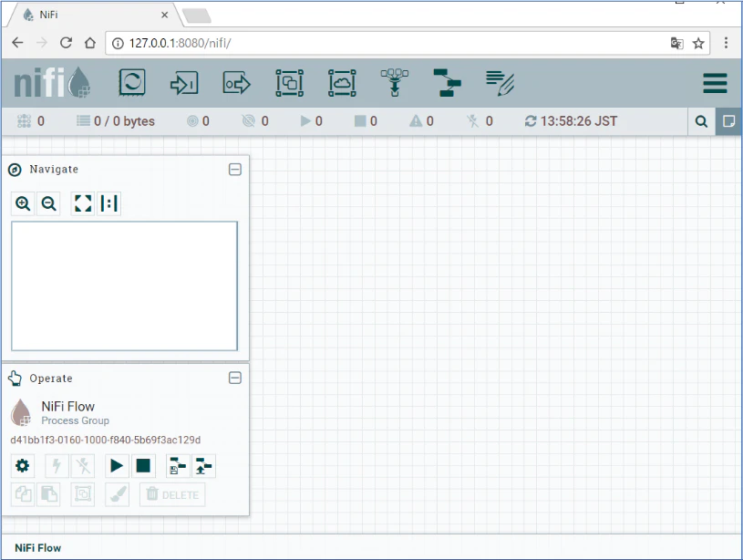Fit the flow to screen
The height and width of the screenshot is (560, 743).
83,204
